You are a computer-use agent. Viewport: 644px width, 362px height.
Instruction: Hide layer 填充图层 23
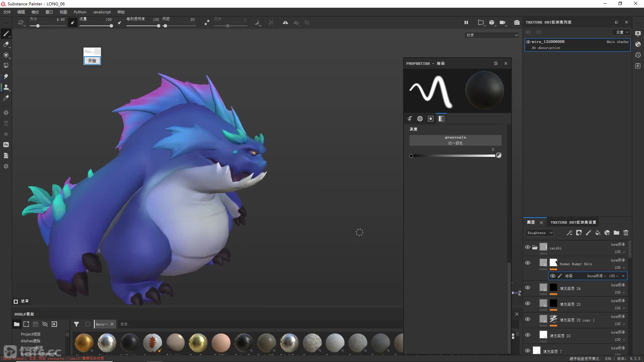tap(528, 303)
